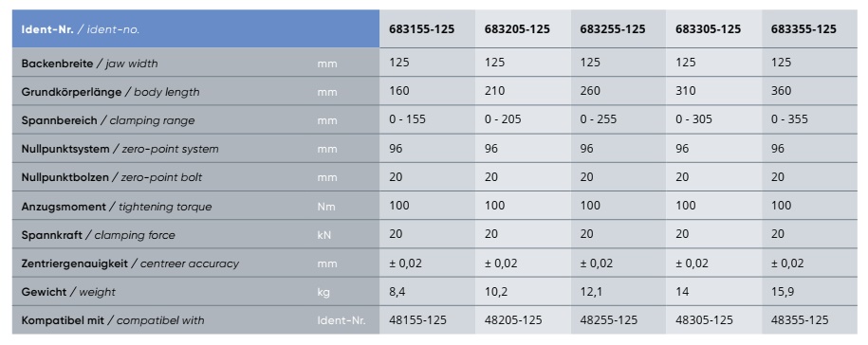This screenshot has height=345, width=868.
Task: Click the Nullpunktsystem / zero-point system label
Action: tap(120, 150)
